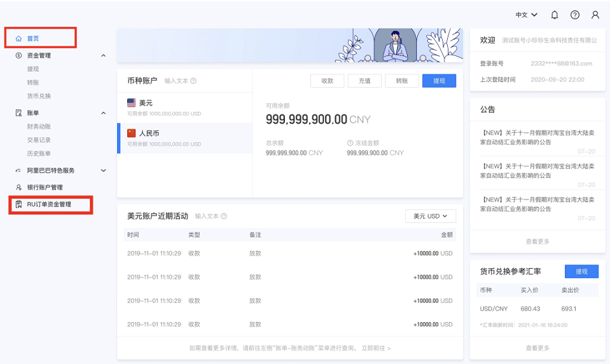The width and height of the screenshot is (610, 364).
Task: Open the help question mark icon
Action: (575, 15)
